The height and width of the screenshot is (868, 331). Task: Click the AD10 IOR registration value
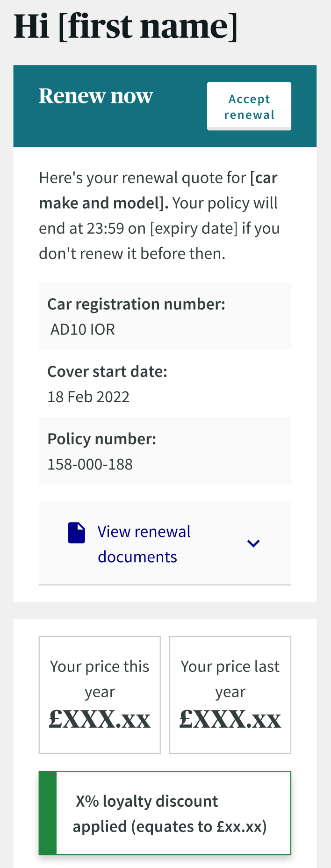coord(83,329)
